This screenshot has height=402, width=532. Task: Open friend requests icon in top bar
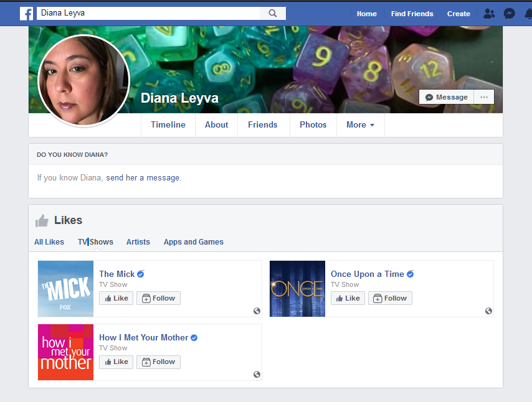click(489, 14)
